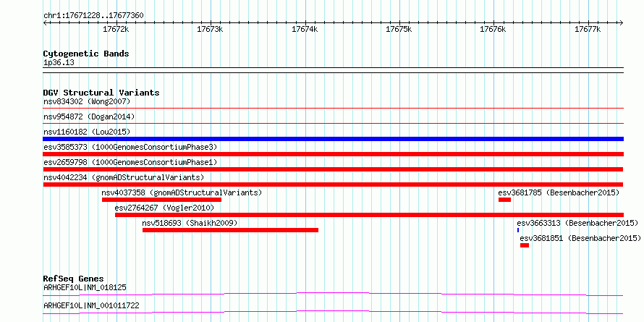Click the chr1:17671228..17677360 region label

click(x=93, y=16)
